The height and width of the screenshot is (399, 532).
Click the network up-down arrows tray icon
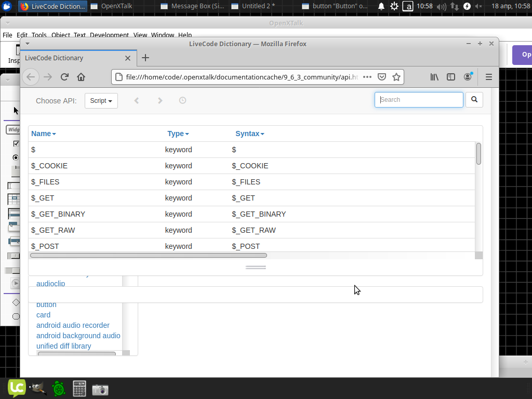point(454,6)
